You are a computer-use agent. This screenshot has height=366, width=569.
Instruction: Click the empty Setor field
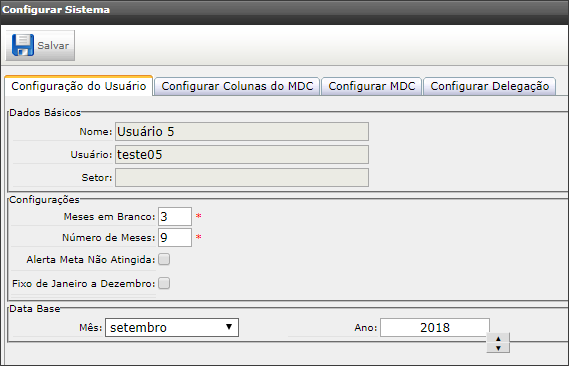pyautogui.click(x=242, y=177)
